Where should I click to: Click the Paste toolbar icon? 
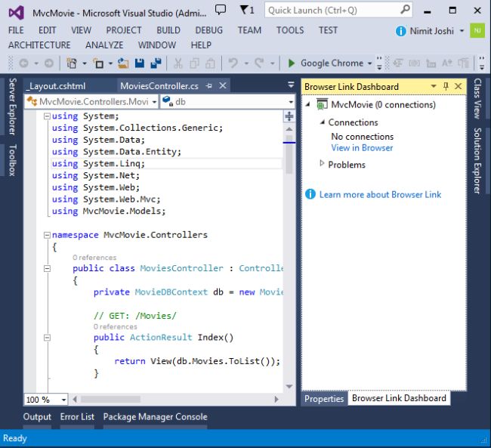pyautogui.click(x=210, y=63)
